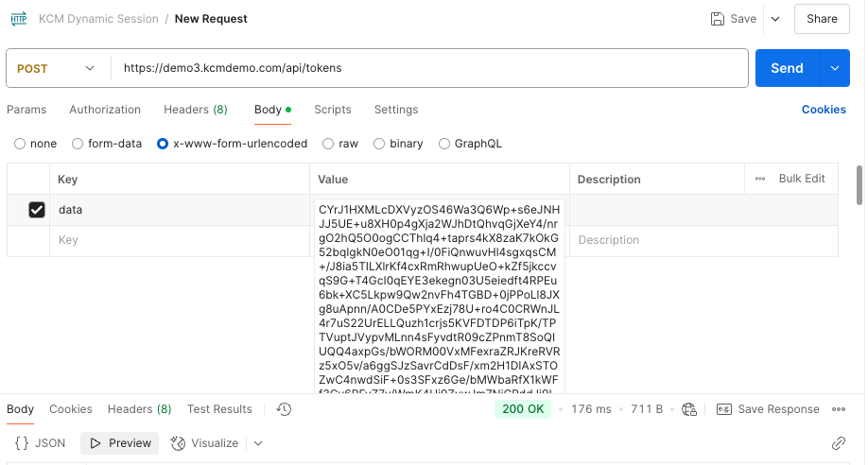Open the Cookies link
Screen dimensions: 868x465
824,110
